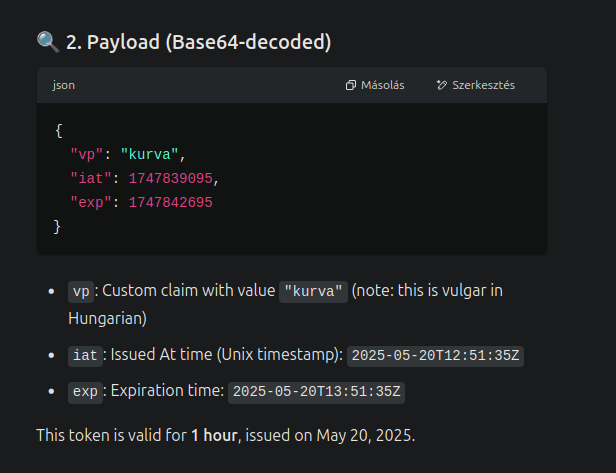Screen dimensions: 616x473
Task: Click the exp number 1747842695
Action: 170,203
